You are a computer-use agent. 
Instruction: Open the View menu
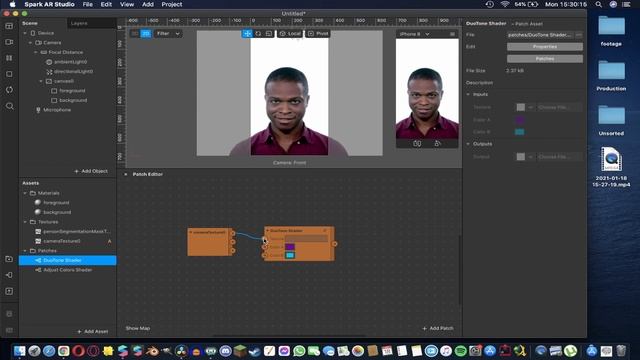(x=127, y=4)
